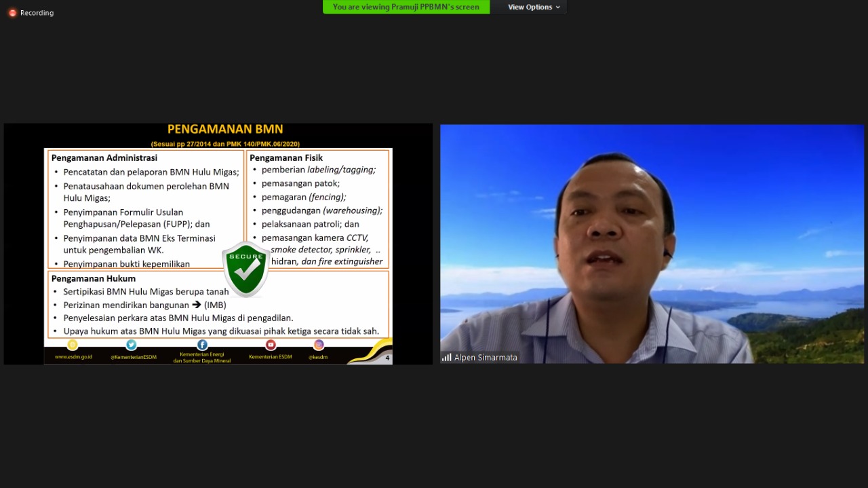
Task: Click the green screen-sharing notification banner
Action: point(406,7)
